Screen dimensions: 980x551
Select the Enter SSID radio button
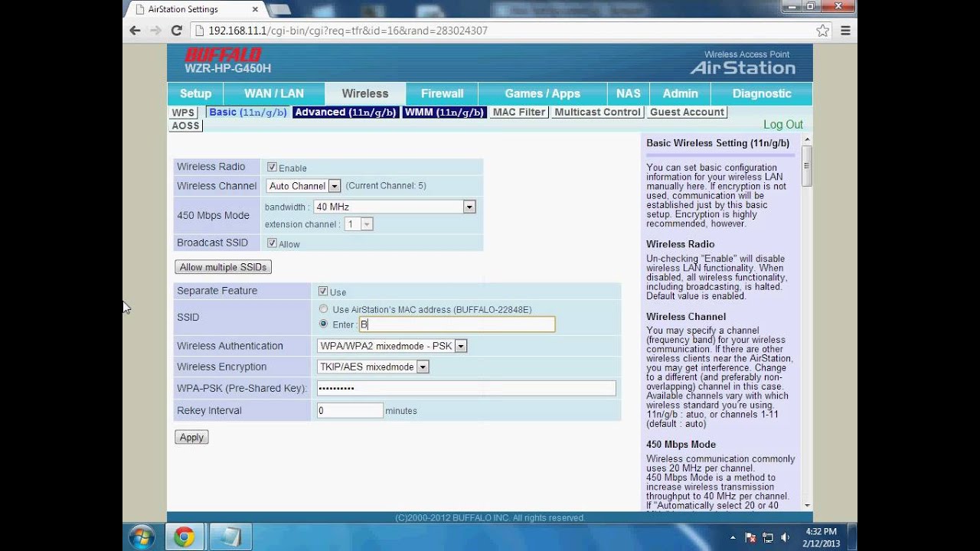coord(323,324)
